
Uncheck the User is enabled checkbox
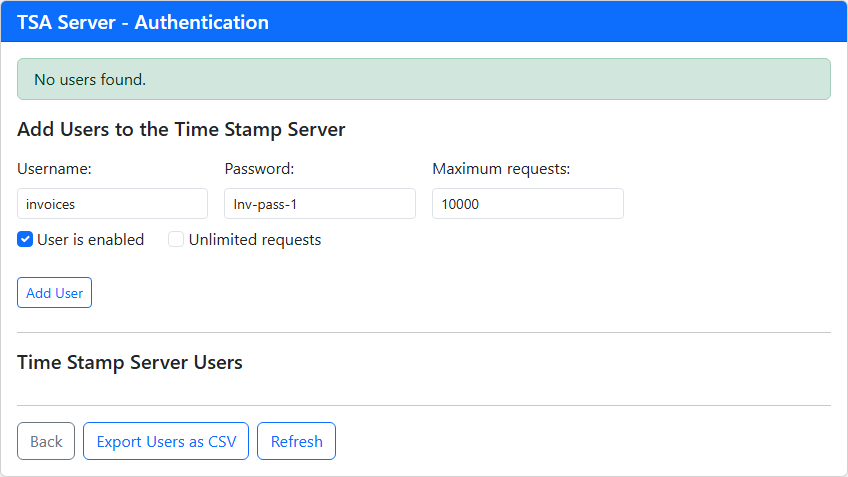[25, 239]
